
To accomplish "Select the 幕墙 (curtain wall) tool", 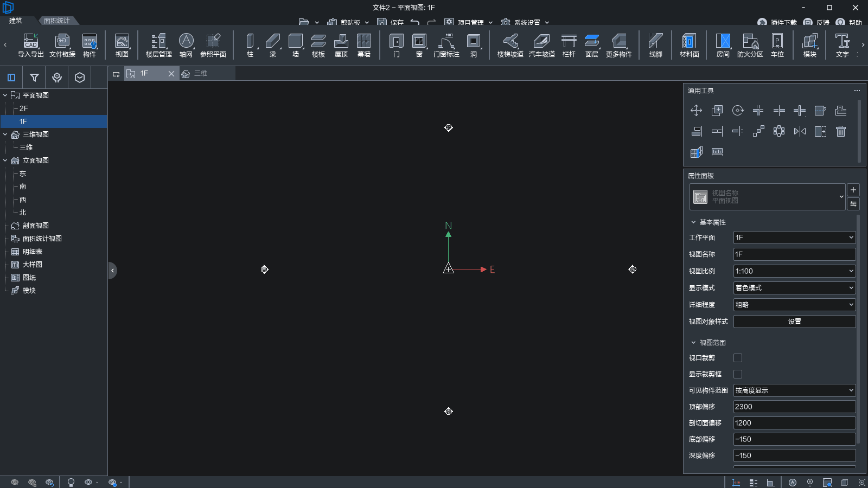I will (x=364, y=45).
